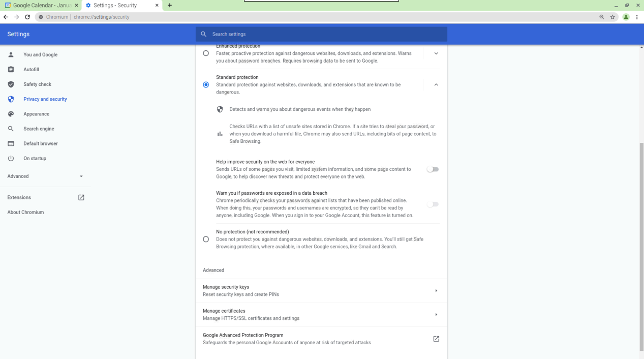Click the Search engine magnifier icon
644x359 pixels.
(x=11, y=129)
